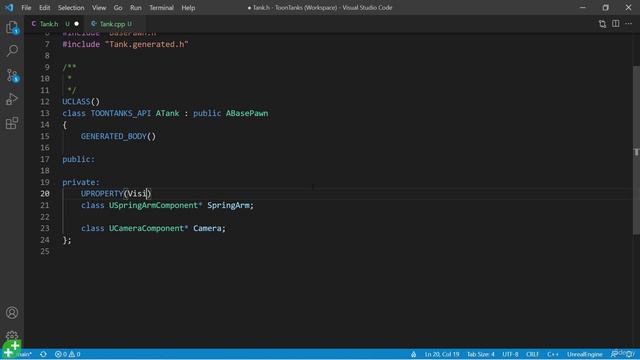Minimize the Visual Studio Code window

pos(582,7)
